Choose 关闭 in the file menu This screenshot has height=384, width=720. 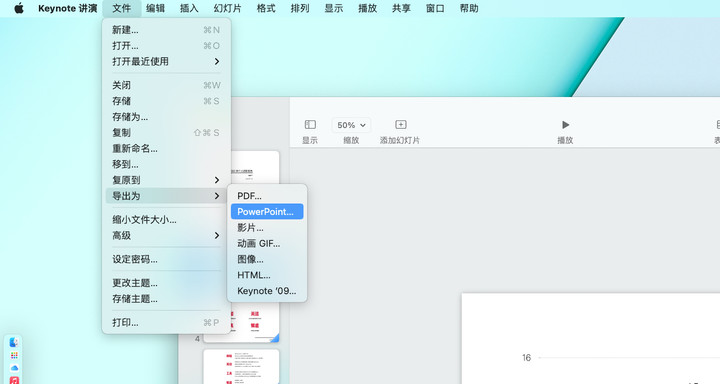pyautogui.click(x=166, y=85)
